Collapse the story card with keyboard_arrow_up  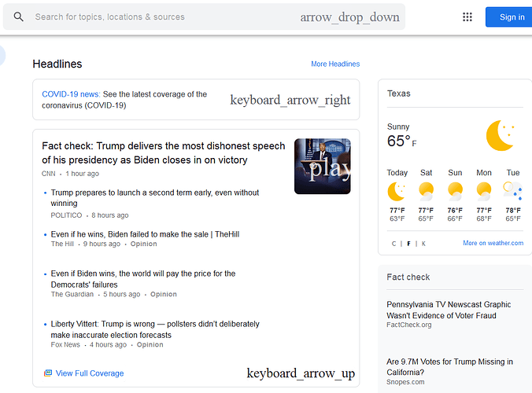tap(301, 373)
